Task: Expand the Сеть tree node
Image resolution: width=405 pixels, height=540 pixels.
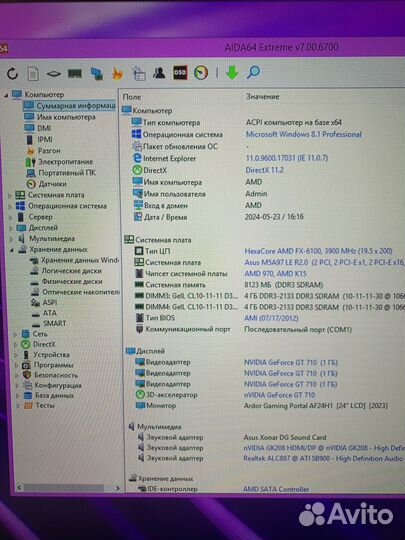Action: pyautogui.click(x=15, y=334)
